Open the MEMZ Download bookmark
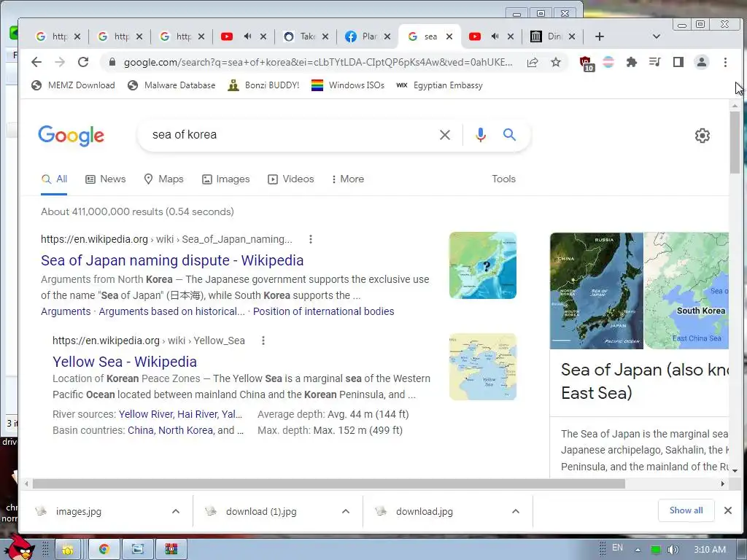747x560 pixels. 74,85
